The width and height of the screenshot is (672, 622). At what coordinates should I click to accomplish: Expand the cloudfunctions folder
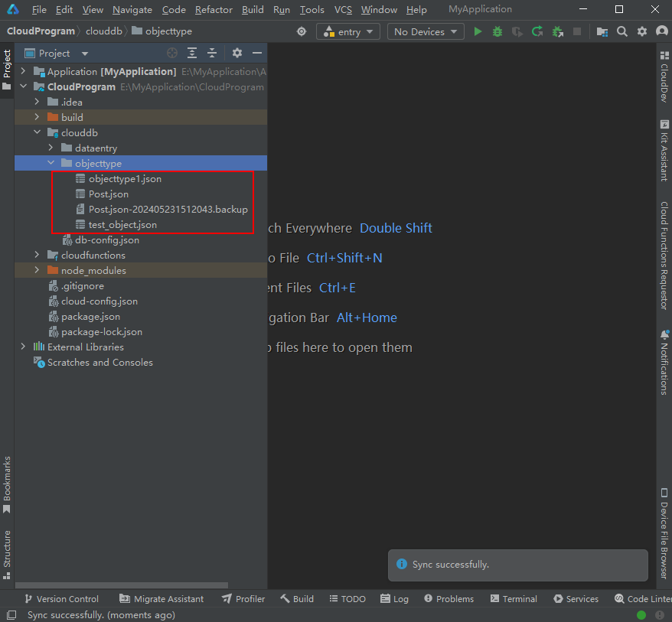point(37,255)
